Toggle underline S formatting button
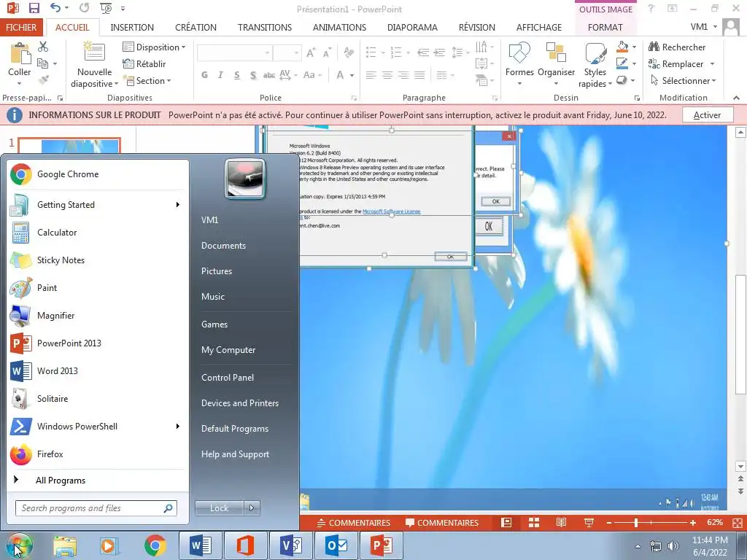 coord(237,75)
